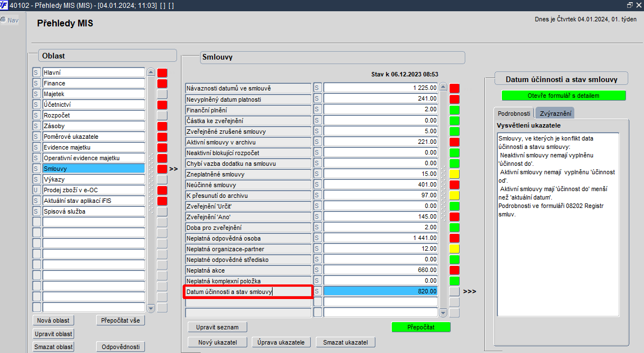Open the Podrobnosti tab
The width and height of the screenshot is (644, 353).
pyautogui.click(x=514, y=114)
